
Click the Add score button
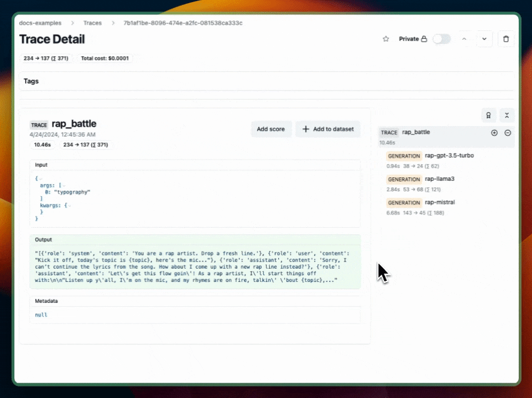coord(271,129)
